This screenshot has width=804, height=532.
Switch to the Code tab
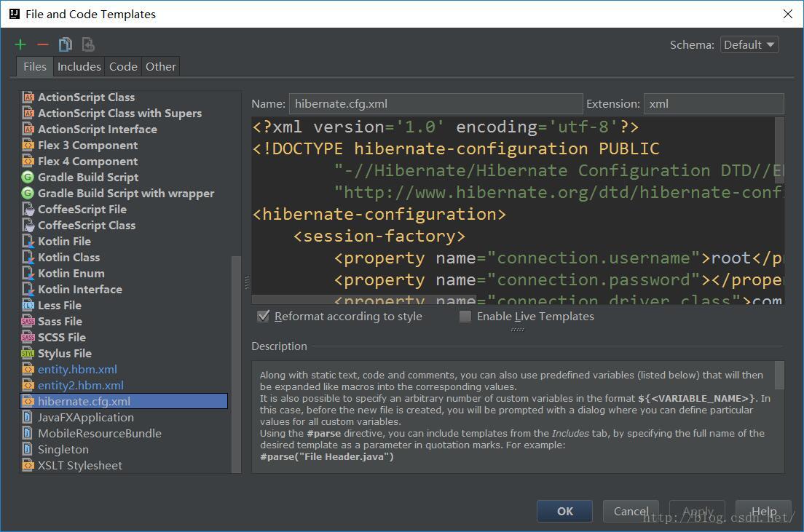(123, 67)
